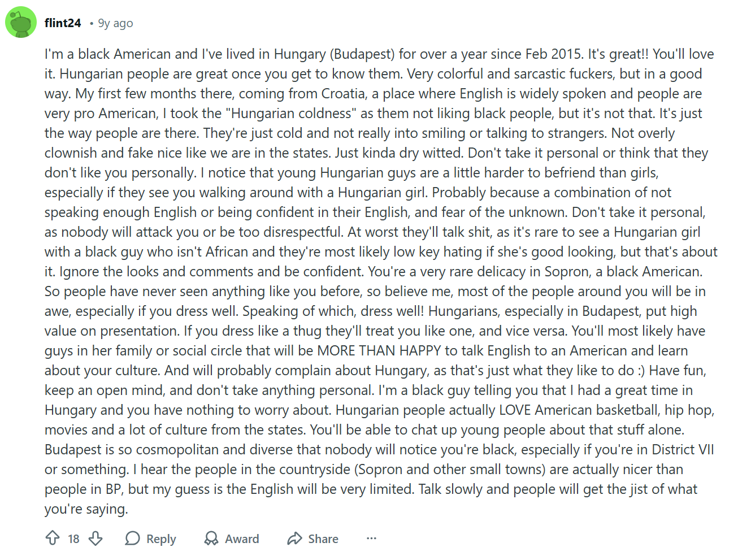Open the flint24 user profile link
738x560 pixels.
point(63,23)
